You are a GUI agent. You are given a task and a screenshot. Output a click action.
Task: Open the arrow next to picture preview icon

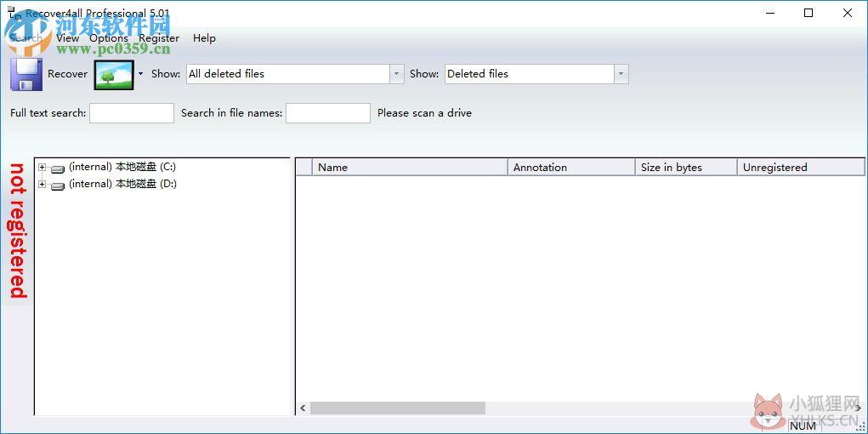click(x=140, y=74)
